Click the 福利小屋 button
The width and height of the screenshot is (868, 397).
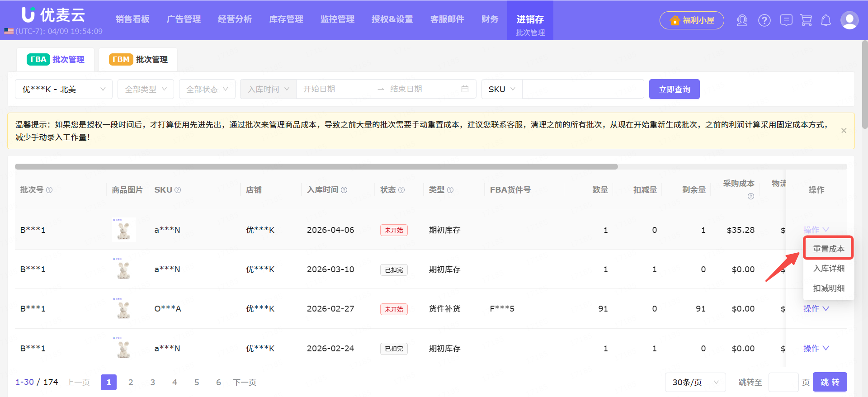click(x=692, y=20)
